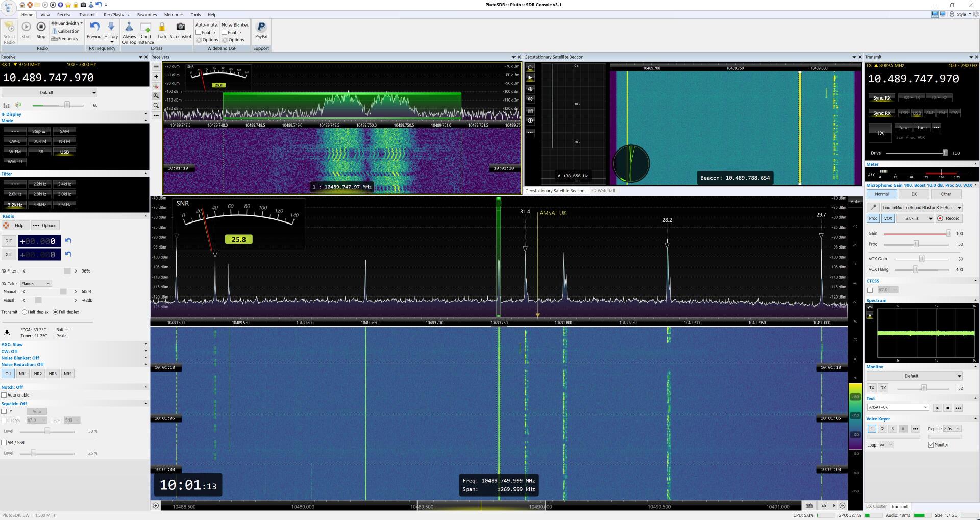The height and width of the screenshot is (520, 980).
Task: Click the RIT value input field
Action: 40,241
